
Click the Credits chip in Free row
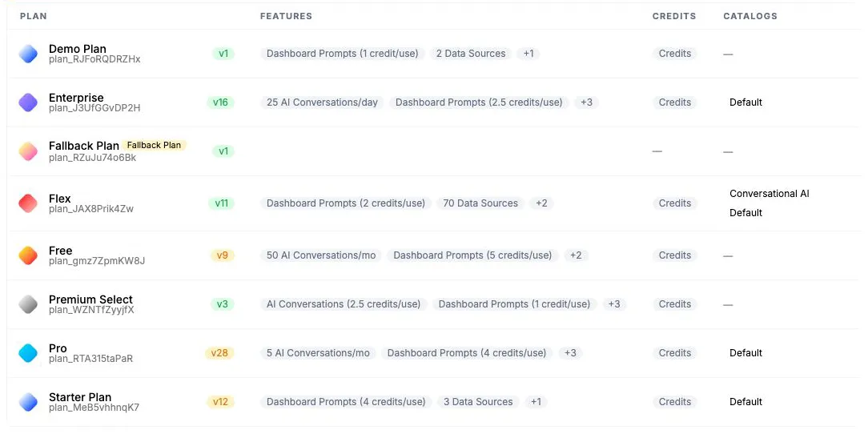point(675,255)
